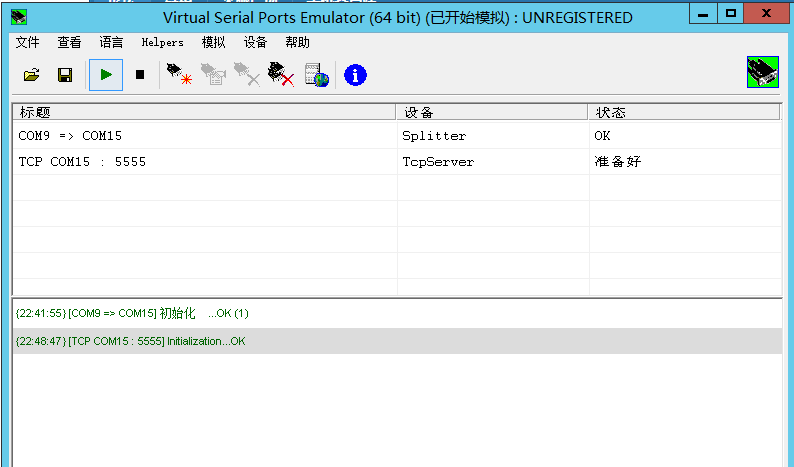Create new device icon with red star

click(179, 74)
